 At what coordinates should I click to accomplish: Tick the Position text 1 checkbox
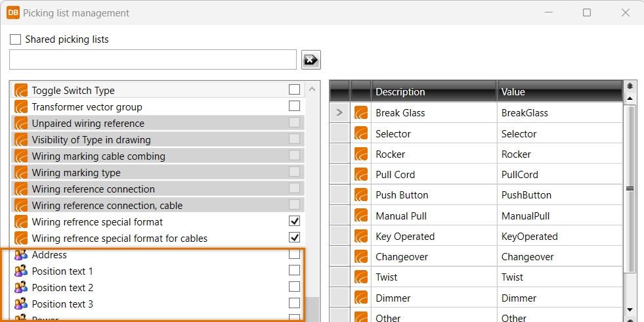(x=295, y=271)
